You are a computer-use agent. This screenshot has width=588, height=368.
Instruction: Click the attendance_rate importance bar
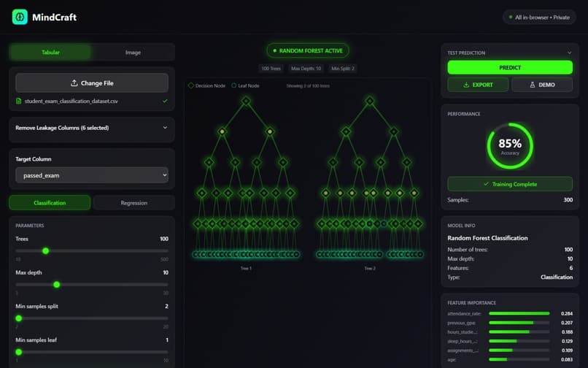pos(519,313)
